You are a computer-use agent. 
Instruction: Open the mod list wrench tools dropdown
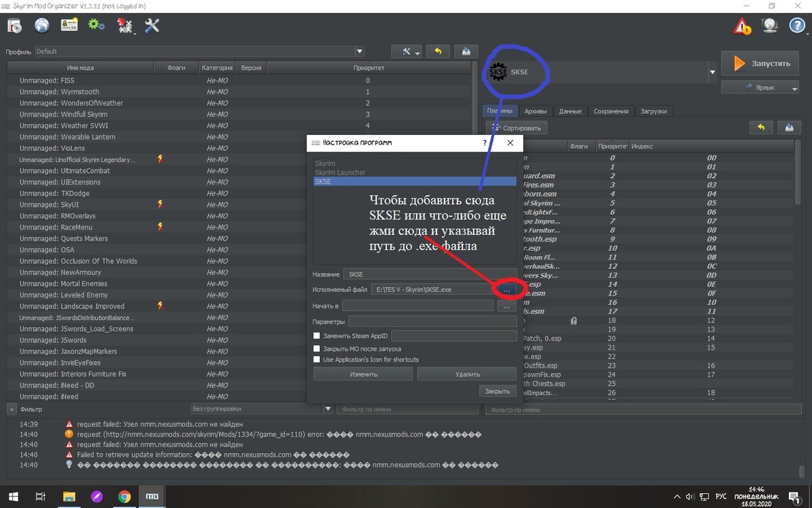tap(406, 51)
